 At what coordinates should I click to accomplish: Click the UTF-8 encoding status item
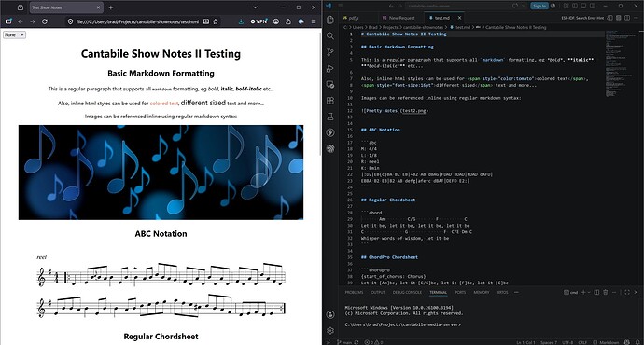coord(567,342)
